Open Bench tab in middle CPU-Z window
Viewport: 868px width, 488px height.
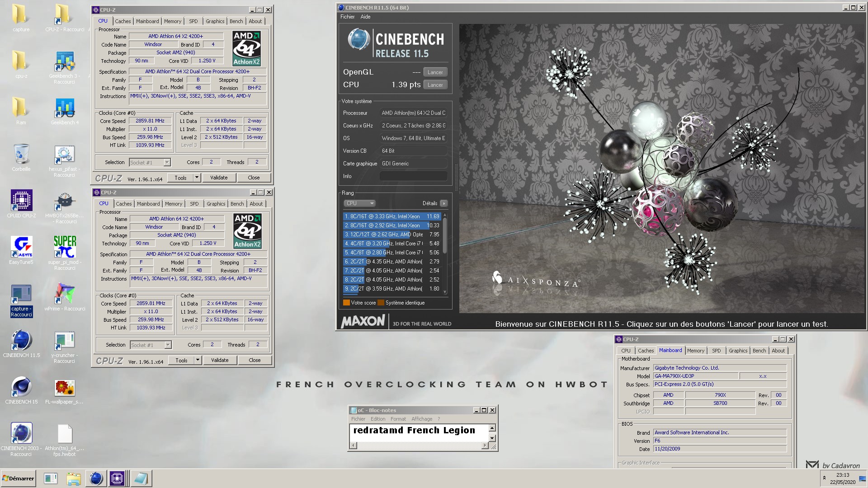click(237, 204)
